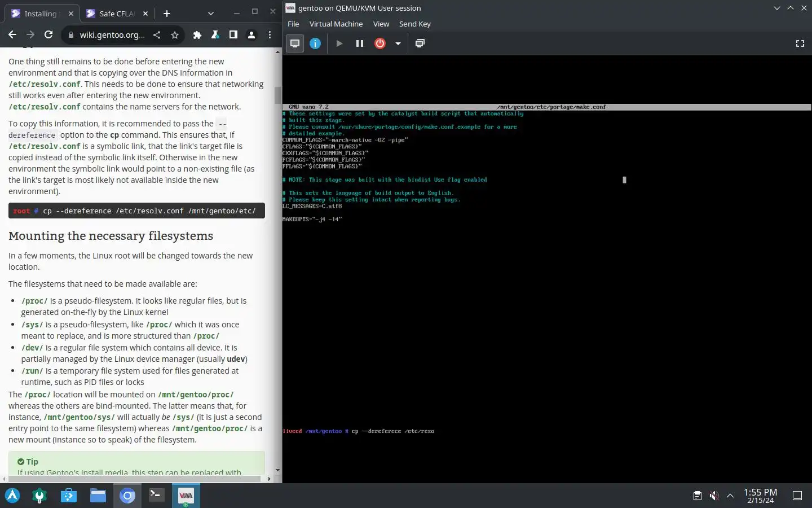
Task: Click the horizontal scrollbar right arrow
Action: click(269, 479)
